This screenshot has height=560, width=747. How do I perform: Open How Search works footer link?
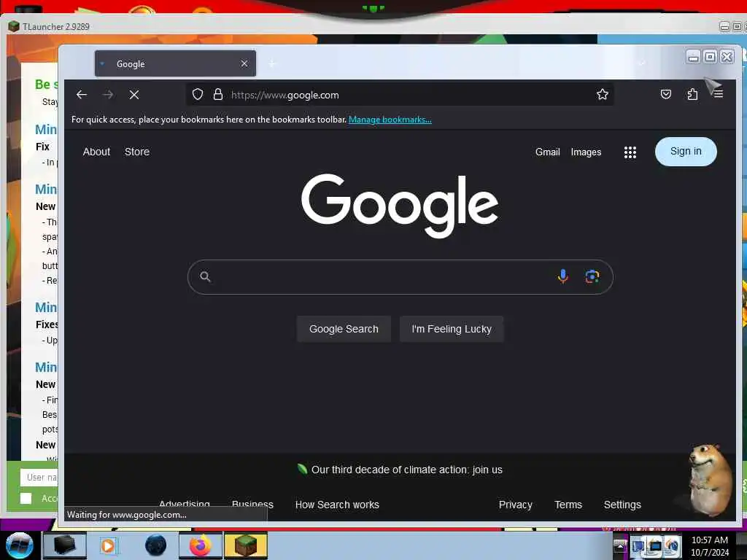(x=337, y=505)
